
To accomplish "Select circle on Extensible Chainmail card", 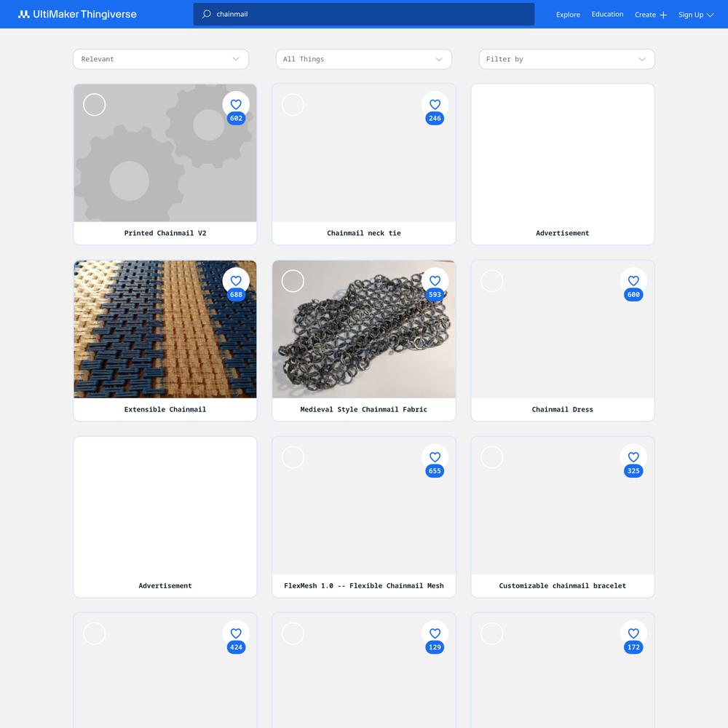I will click(94, 281).
